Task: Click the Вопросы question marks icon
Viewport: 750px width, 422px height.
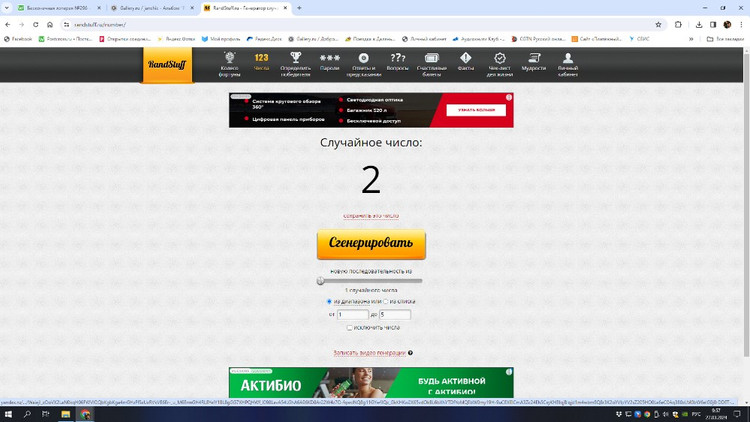Action: (x=397, y=60)
